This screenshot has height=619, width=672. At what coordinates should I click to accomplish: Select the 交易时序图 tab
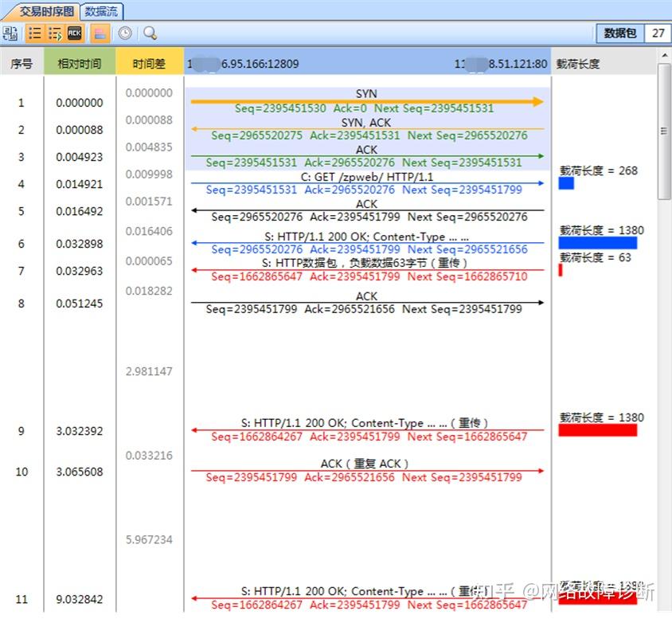tap(37, 11)
